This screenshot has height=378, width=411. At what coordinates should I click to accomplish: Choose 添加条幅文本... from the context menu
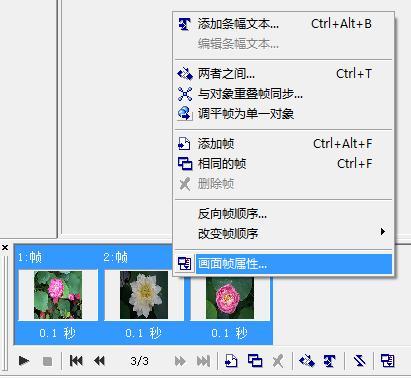[x=284, y=24]
